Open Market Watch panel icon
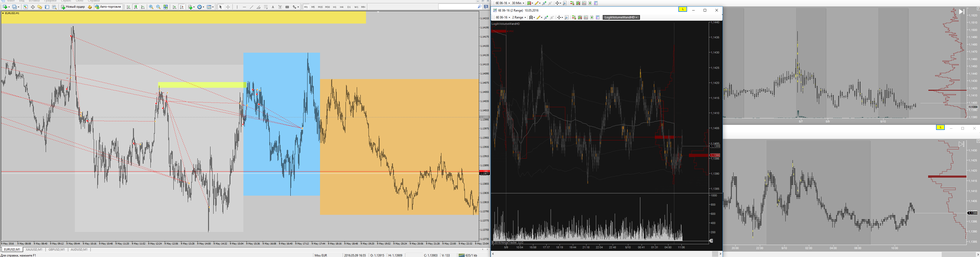The width and height of the screenshot is (980, 257). tap(26, 7)
